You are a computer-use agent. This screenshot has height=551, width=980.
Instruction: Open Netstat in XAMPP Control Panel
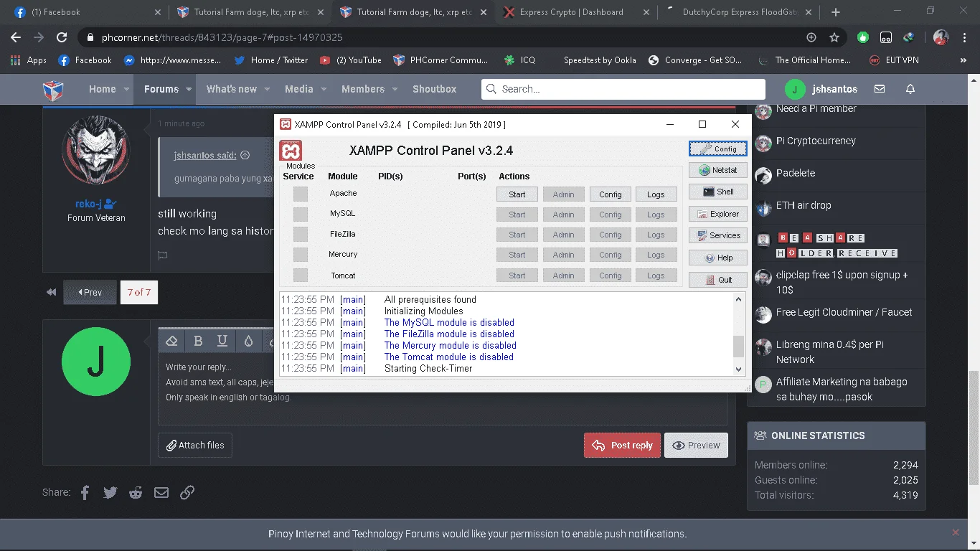(x=717, y=170)
